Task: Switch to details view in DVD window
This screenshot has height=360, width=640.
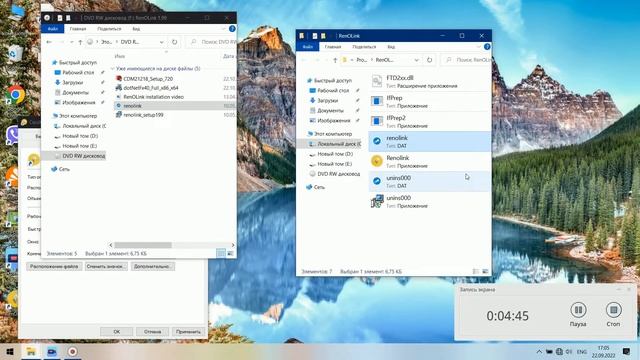Action: click(x=221, y=253)
